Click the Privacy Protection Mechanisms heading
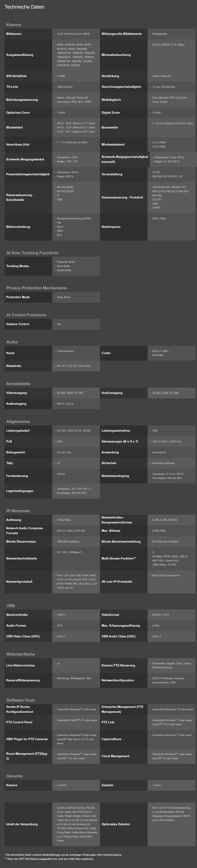Screen dimensions: 197x868 [36, 288]
